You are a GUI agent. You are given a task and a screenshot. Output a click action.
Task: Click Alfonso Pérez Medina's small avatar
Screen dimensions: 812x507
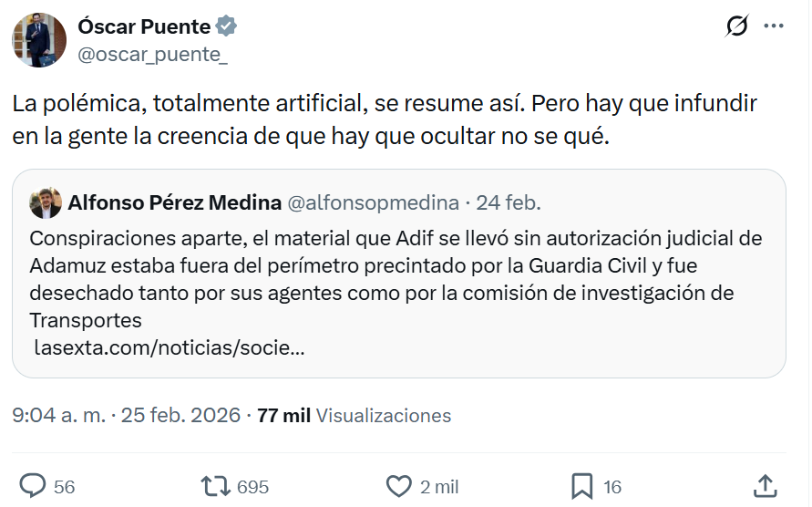[x=46, y=202]
